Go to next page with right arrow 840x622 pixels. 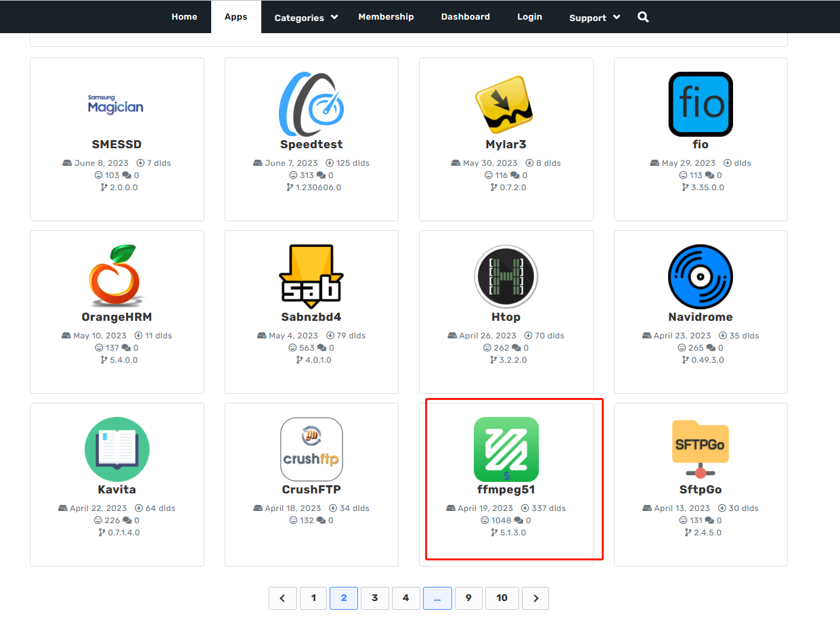pos(535,598)
